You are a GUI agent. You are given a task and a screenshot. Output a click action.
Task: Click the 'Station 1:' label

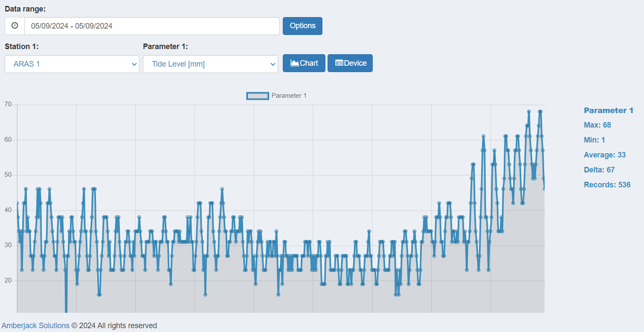click(x=24, y=47)
